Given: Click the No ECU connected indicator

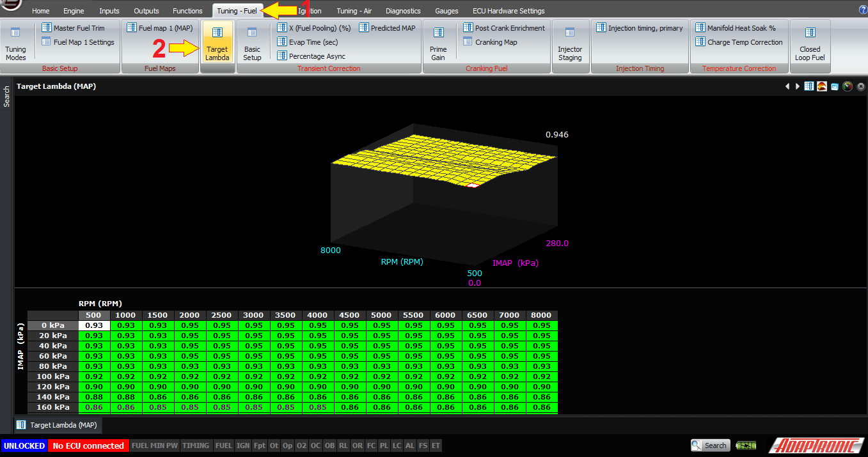Looking at the screenshot, I should pos(88,445).
